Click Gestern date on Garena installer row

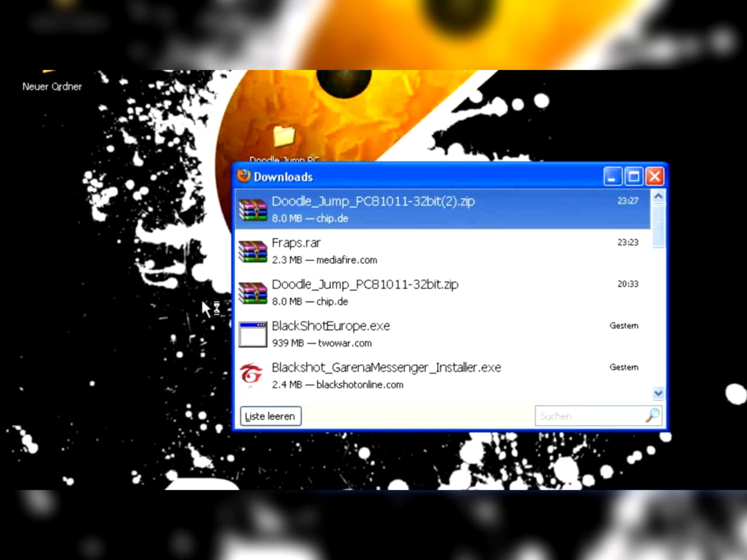(x=624, y=367)
